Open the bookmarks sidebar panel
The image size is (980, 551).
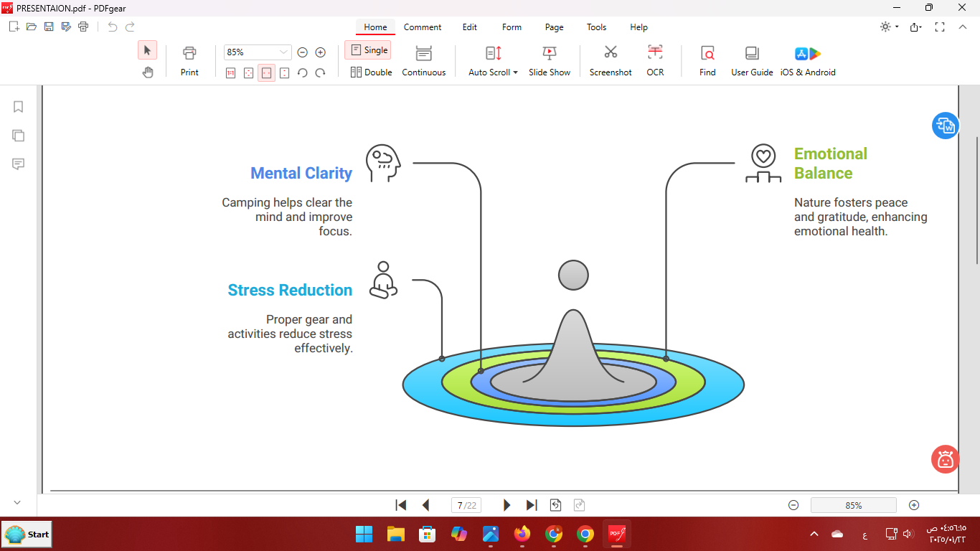[x=19, y=107]
